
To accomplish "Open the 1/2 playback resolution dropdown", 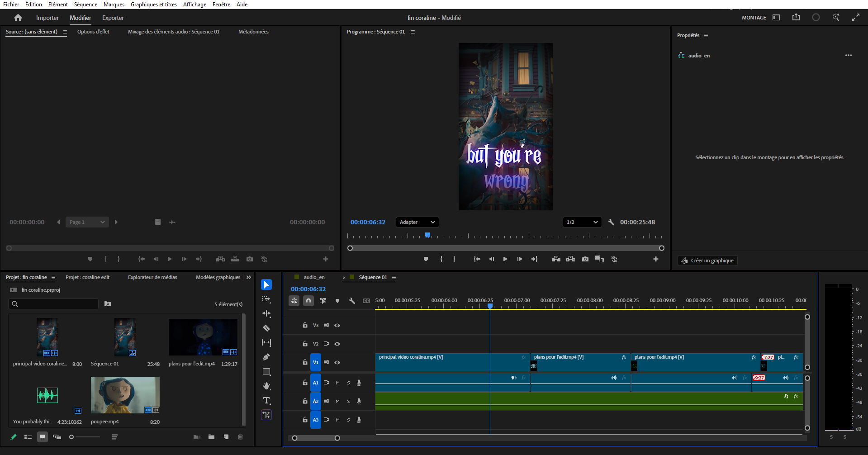I will (x=582, y=222).
